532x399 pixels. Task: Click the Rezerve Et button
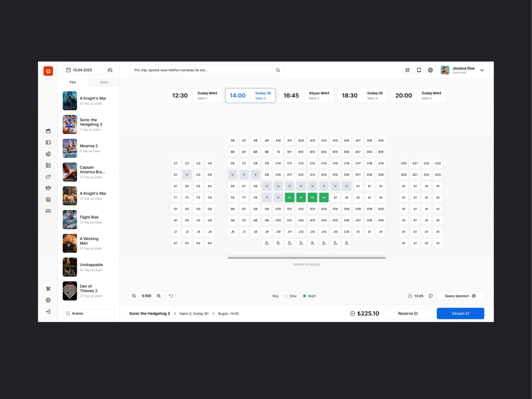[408, 313]
